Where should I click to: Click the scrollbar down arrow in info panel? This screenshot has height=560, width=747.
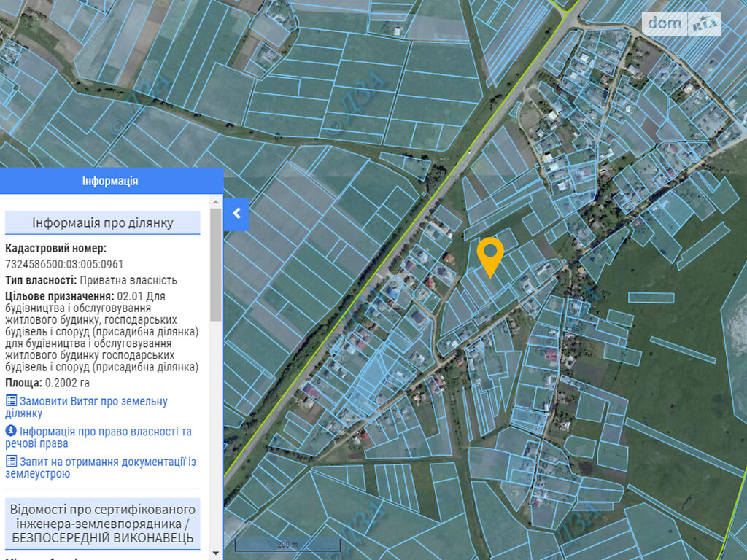click(x=216, y=553)
